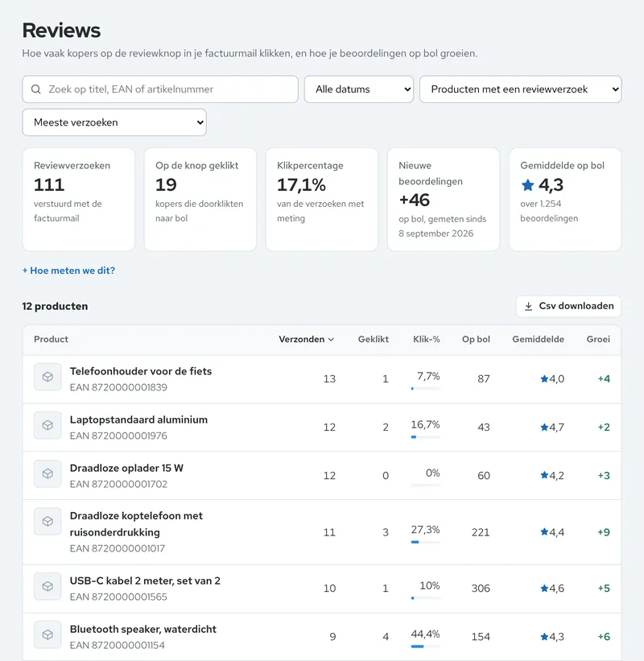Screen dimensions: 644x661
Task: Click the 16,7% click-rate value
Action: [x=425, y=424]
